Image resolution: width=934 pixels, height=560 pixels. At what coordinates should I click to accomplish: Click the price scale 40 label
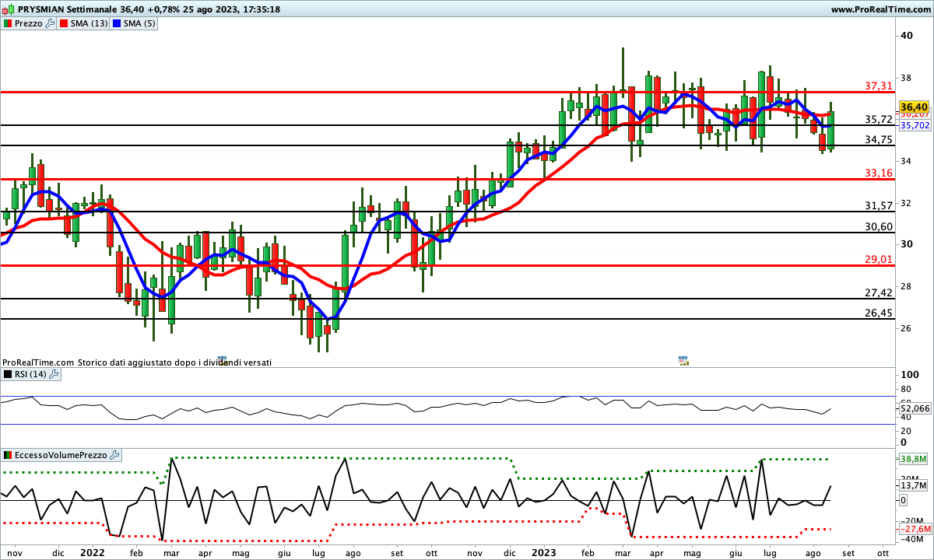coord(907,35)
